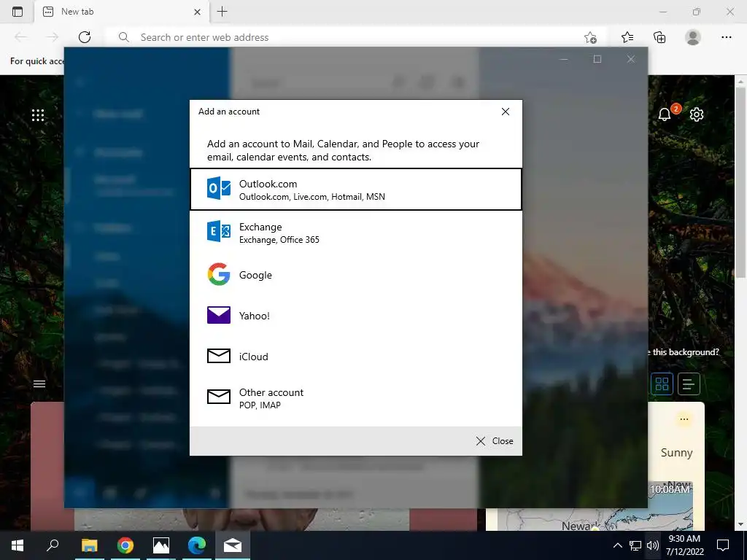Click the Other account envelope icon

[219, 396]
